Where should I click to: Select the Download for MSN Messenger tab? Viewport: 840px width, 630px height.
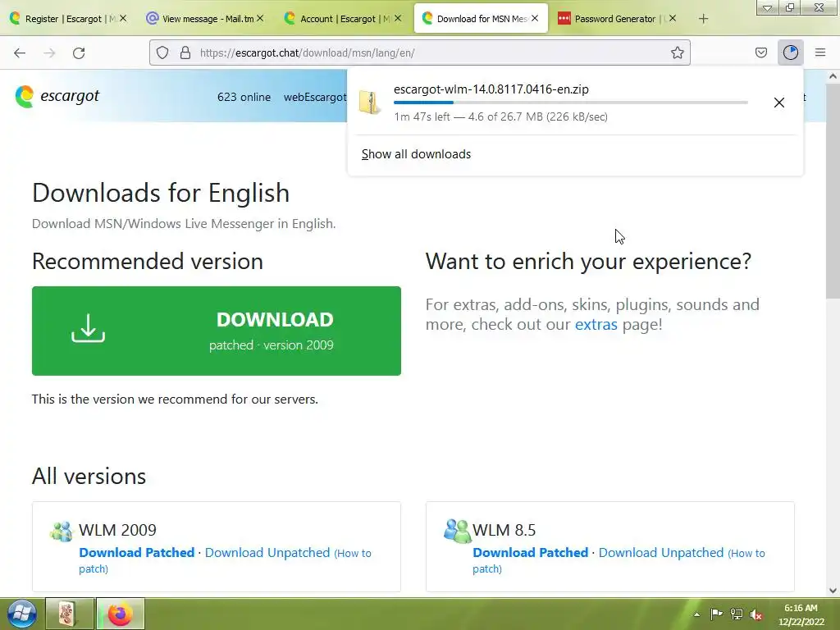pyautogui.click(x=482, y=19)
